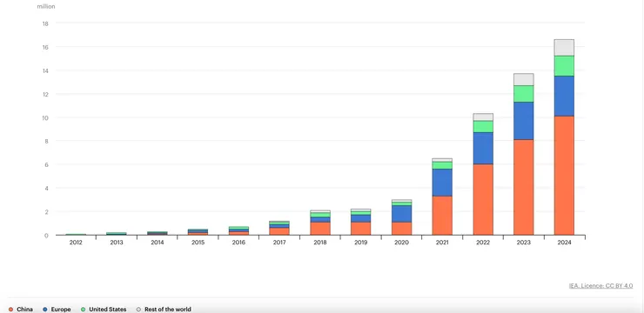This screenshot has width=644, height=313.
Task: Click the green United States segment of 2021 bar
Action: 442,165
